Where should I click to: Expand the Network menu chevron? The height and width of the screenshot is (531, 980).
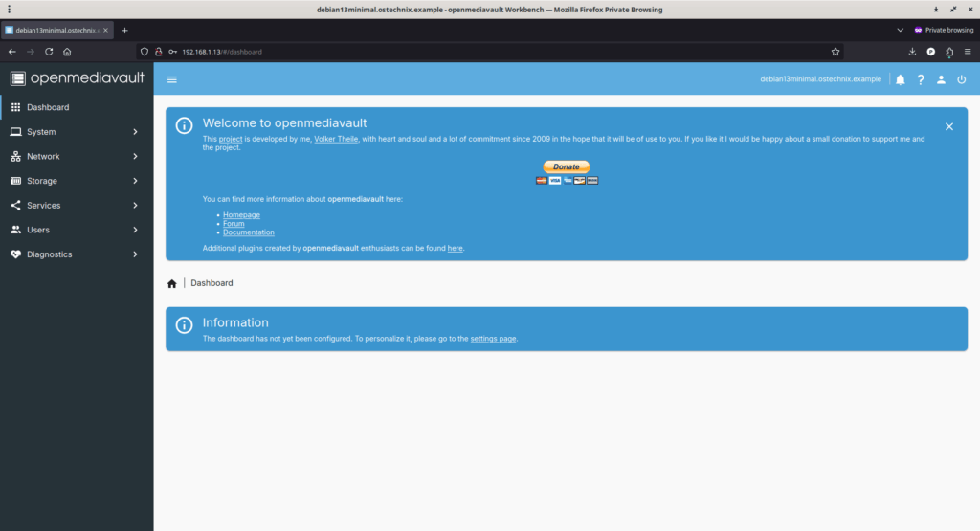[x=135, y=156]
